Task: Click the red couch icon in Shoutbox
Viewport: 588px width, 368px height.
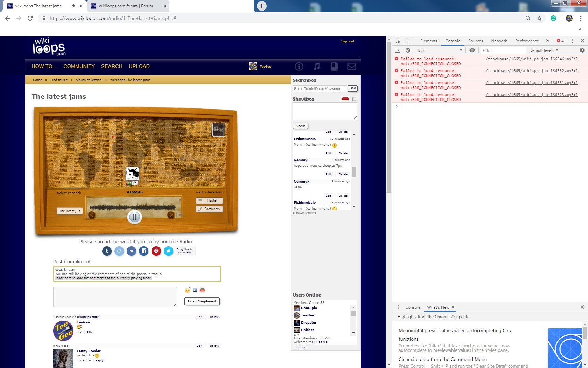Action: 345,99
